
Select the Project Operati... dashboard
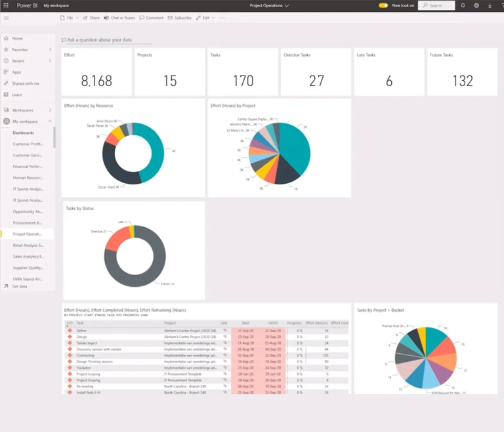point(28,234)
